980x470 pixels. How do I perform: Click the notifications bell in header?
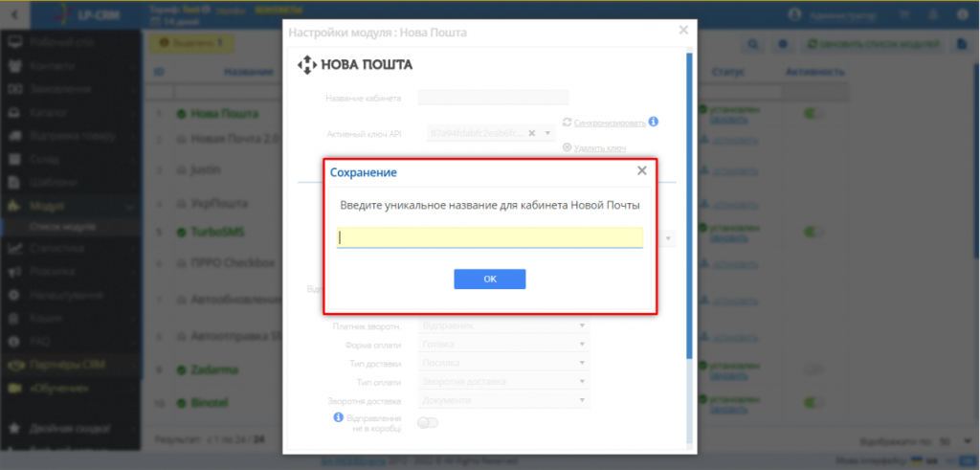click(x=934, y=14)
